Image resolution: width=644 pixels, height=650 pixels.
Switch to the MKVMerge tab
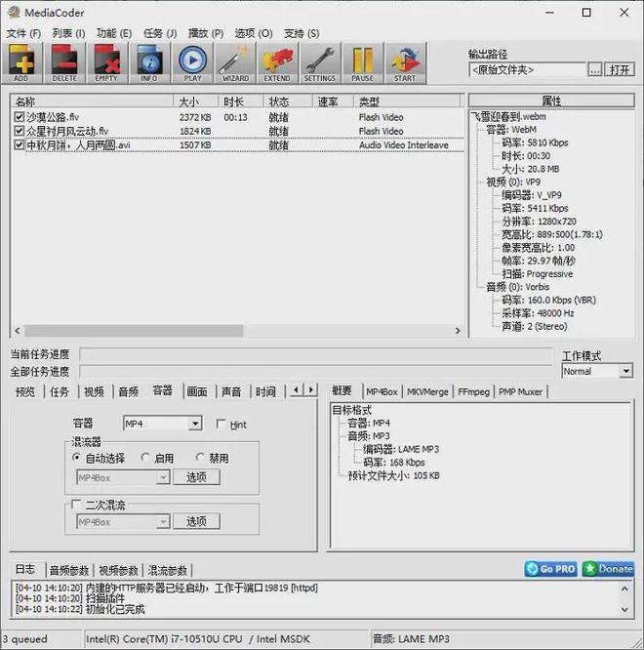pos(427,391)
